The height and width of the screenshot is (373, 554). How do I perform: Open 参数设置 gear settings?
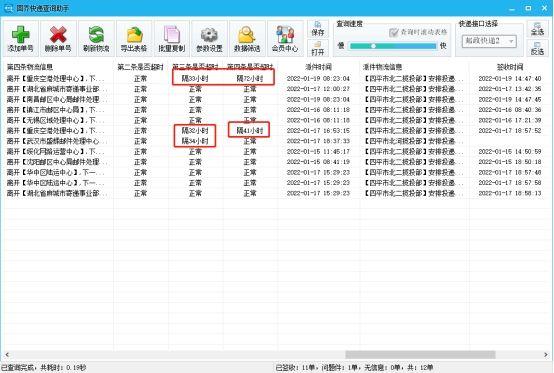tap(210, 39)
